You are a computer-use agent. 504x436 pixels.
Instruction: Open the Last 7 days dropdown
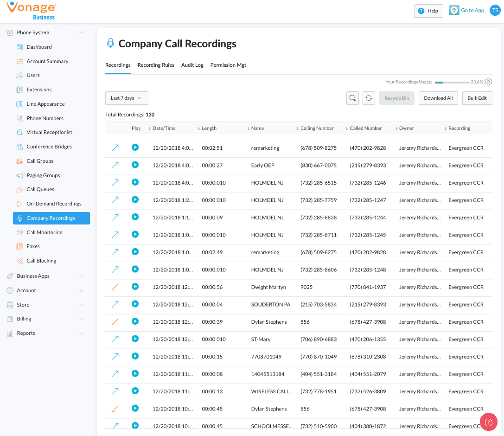pyautogui.click(x=127, y=98)
